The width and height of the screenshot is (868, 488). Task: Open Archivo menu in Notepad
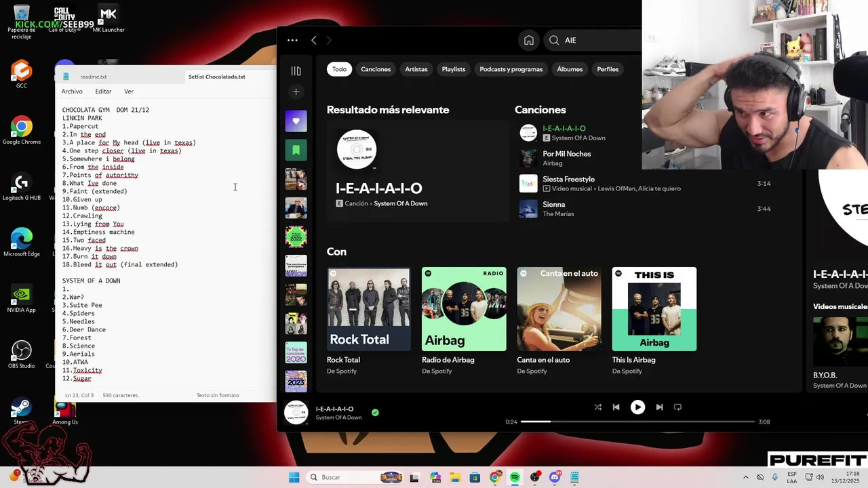72,91
